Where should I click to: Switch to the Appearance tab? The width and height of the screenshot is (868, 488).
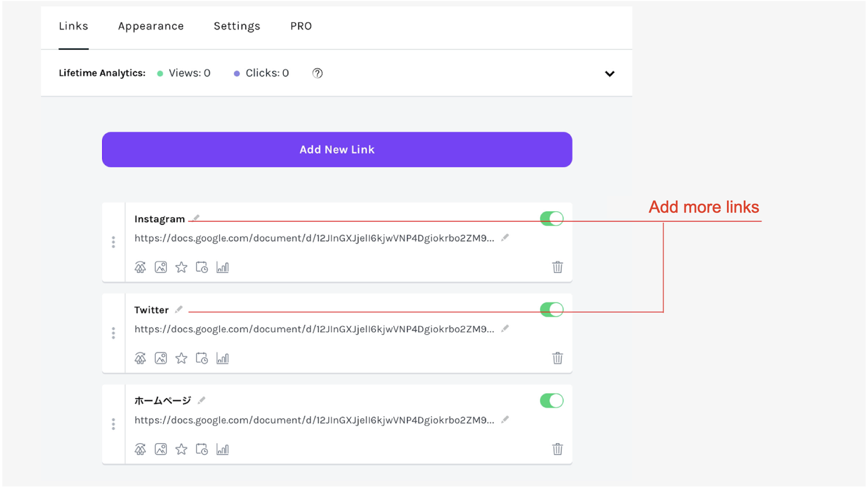[151, 26]
